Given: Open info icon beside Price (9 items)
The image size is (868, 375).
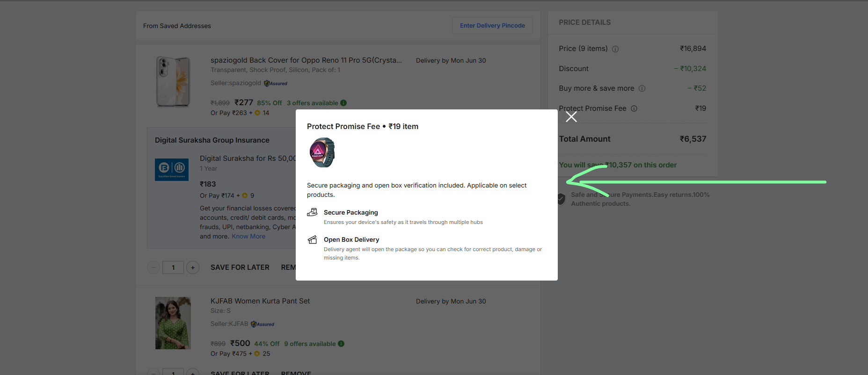Looking at the screenshot, I should tap(615, 49).
